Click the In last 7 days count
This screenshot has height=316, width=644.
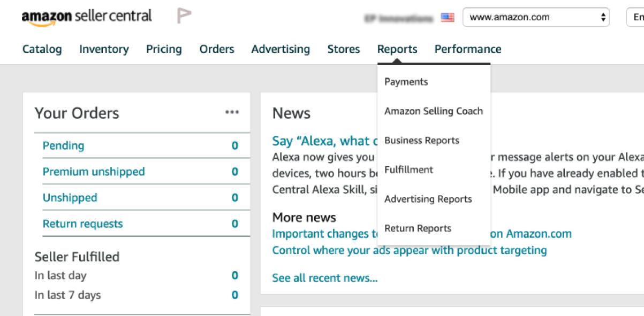[234, 295]
